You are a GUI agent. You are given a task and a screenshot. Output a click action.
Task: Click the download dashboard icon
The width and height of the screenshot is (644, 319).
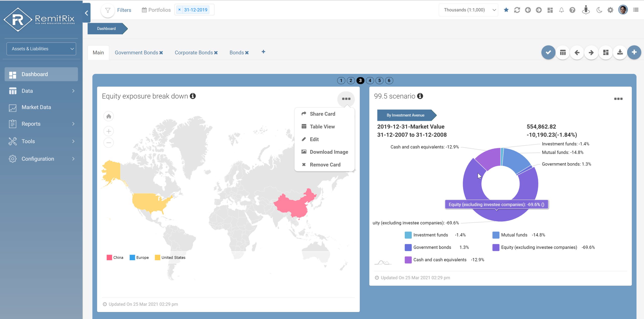click(x=620, y=52)
